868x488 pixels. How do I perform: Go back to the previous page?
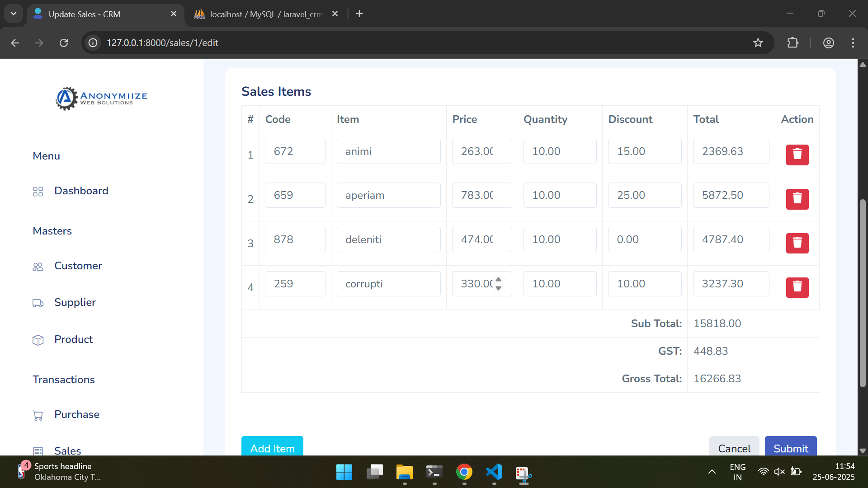(x=15, y=43)
